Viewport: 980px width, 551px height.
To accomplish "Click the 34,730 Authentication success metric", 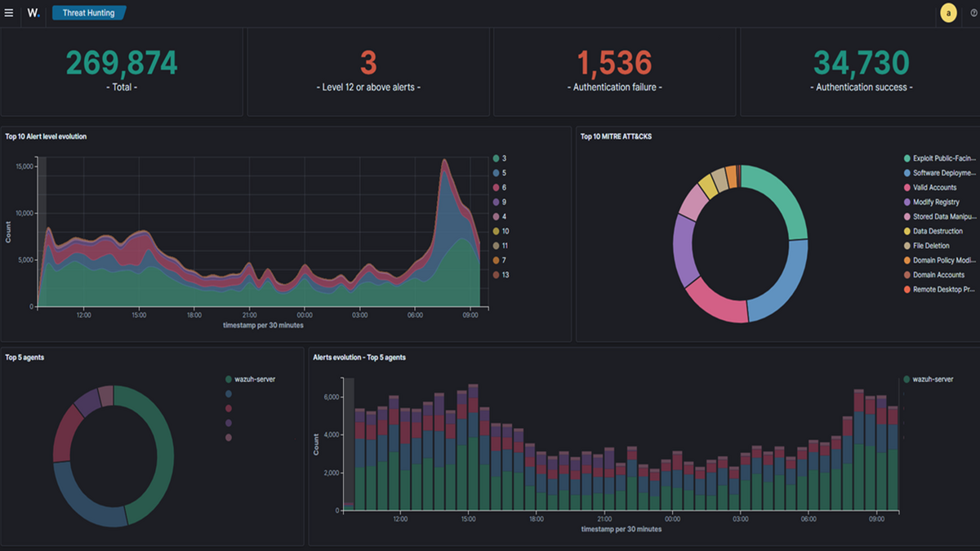I will point(861,64).
